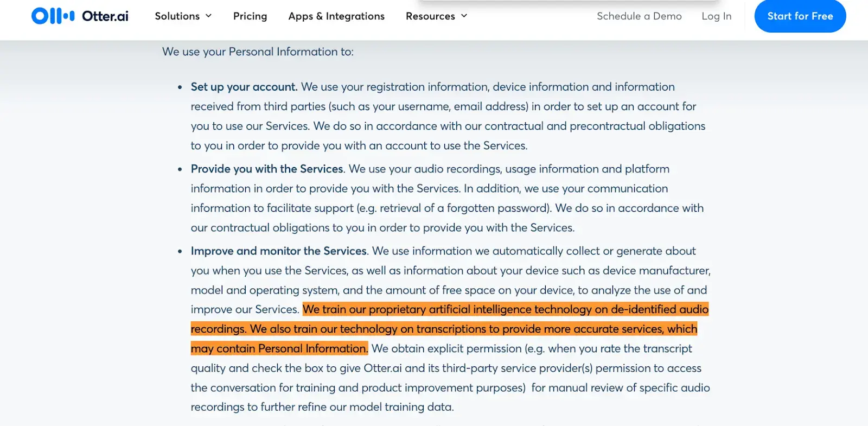Expand the chevron arrow beside Solutions
This screenshot has width=868, height=426.
tap(209, 16)
